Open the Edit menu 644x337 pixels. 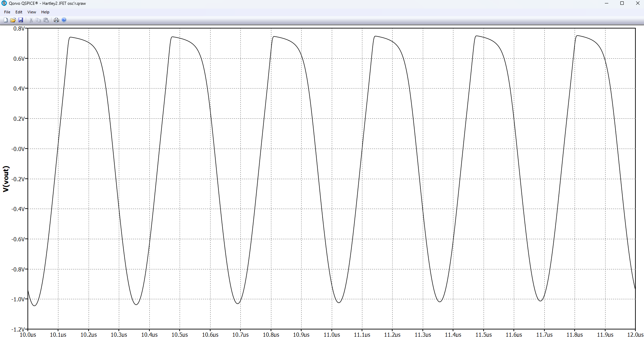19,12
